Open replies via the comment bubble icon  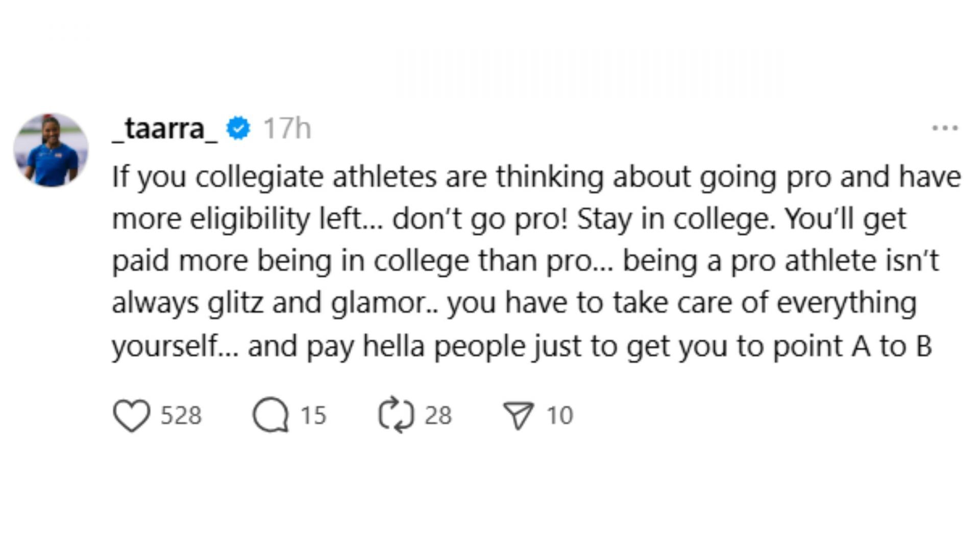tap(271, 415)
